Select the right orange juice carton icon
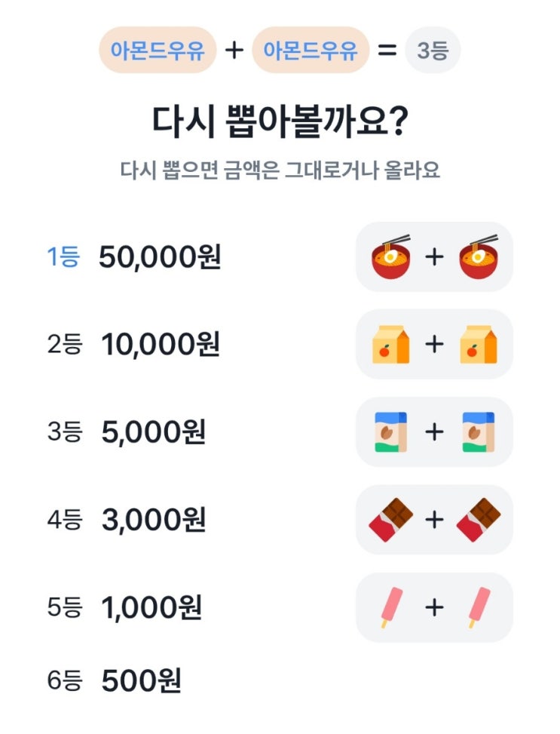The width and height of the screenshot is (560, 734). click(479, 344)
